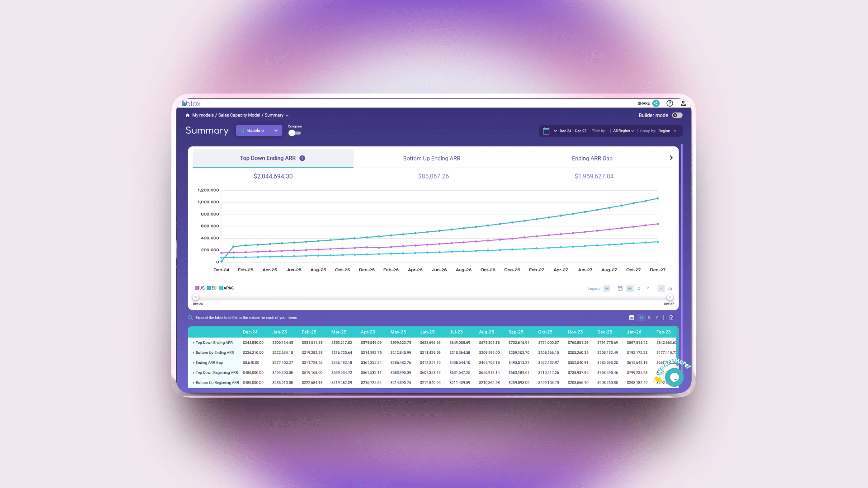Enable the Builder mode switch
Image resolution: width=868 pixels, height=488 pixels.
point(677,115)
